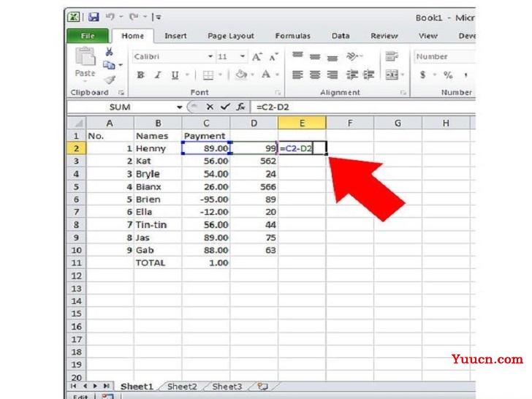Select Bottom Align icon

coord(332,58)
